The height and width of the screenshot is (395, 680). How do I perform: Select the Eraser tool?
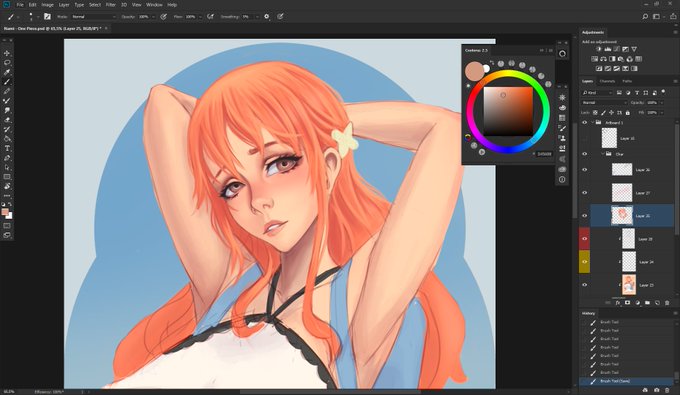tap(7, 120)
